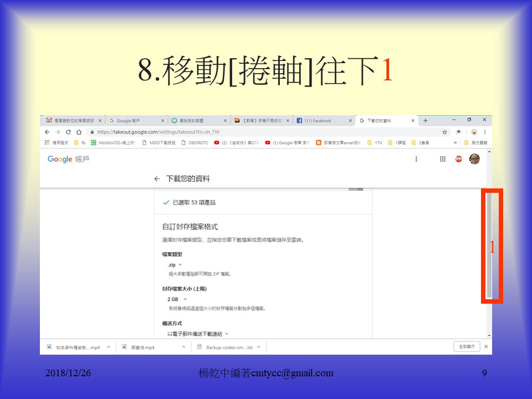Open the Google apps grid icon
Viewport: 532px width, 399px height.
click(x=443, y=159)
